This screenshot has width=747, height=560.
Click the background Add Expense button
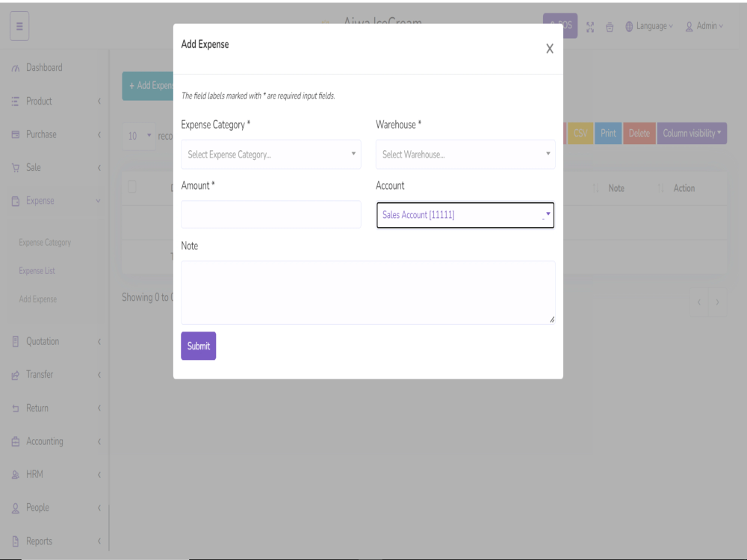pos(148,86)
